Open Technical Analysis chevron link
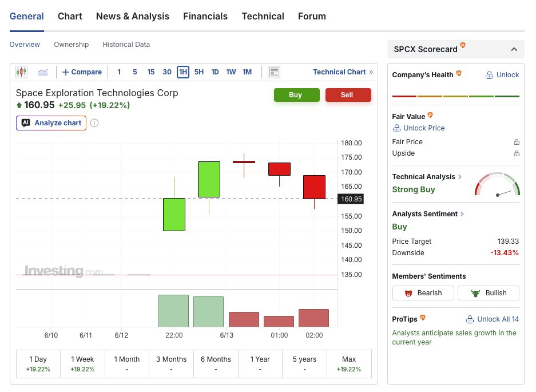 pos(460,176)
